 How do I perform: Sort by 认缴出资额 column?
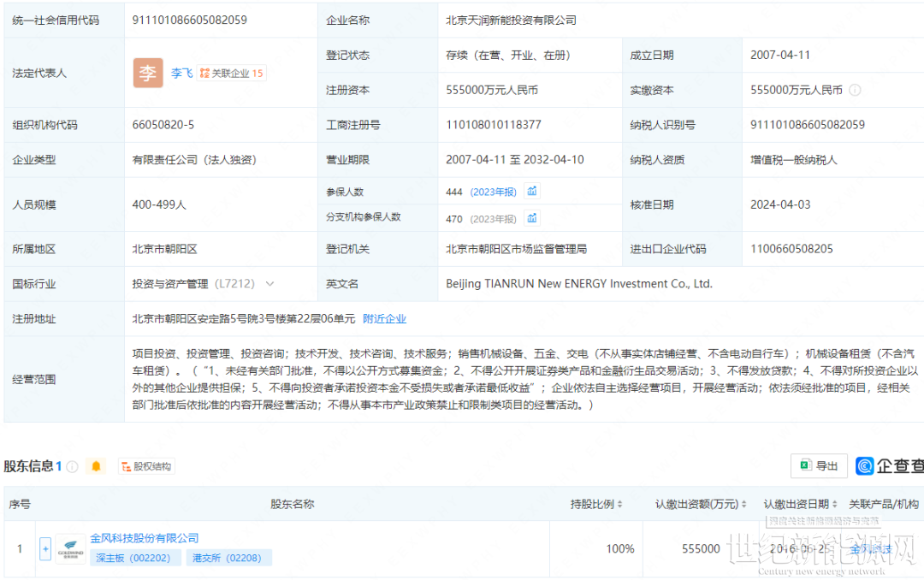tap(743, 504)
